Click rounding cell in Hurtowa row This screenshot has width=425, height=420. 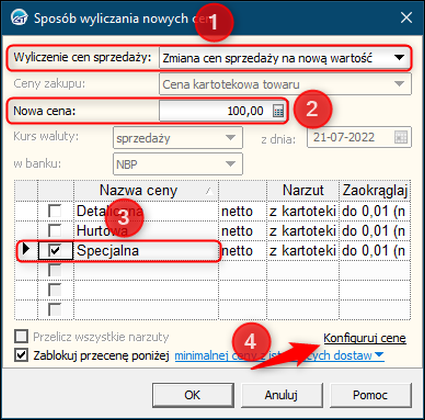(375, 231)
